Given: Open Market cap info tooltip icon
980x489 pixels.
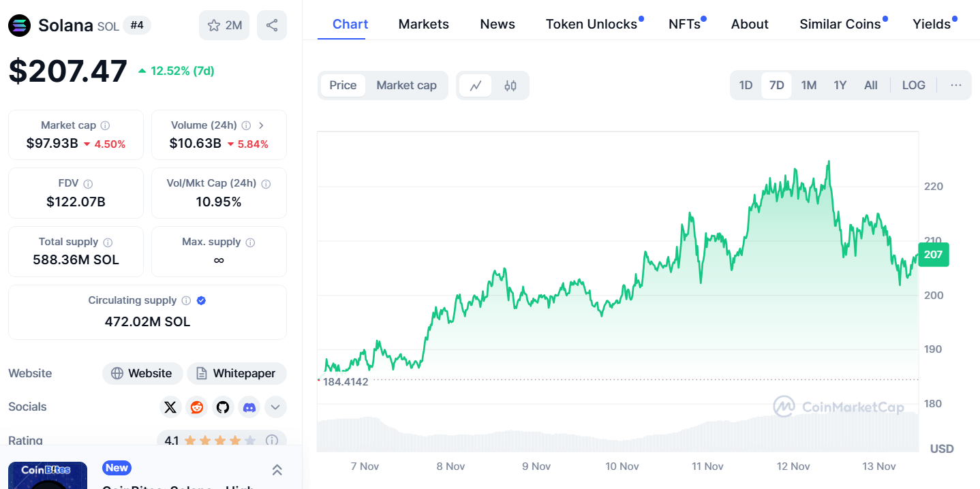Looking at the screenshot, I should [105, 125].
